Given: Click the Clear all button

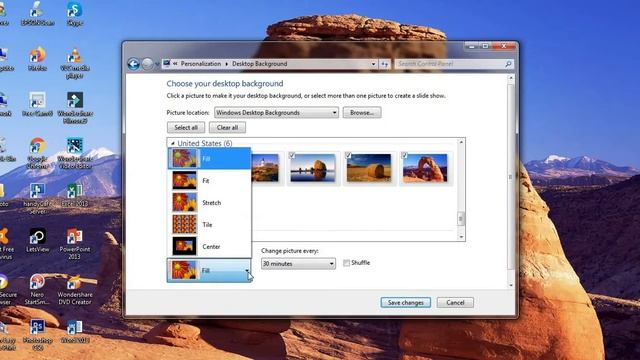Looking at the screenshot, I should pos(227,127).
